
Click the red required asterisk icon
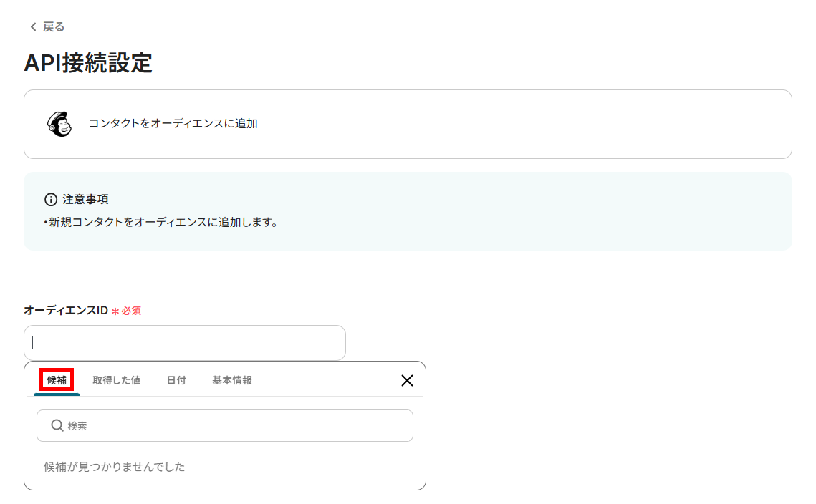pyautogui.click(x=115, y=311)
